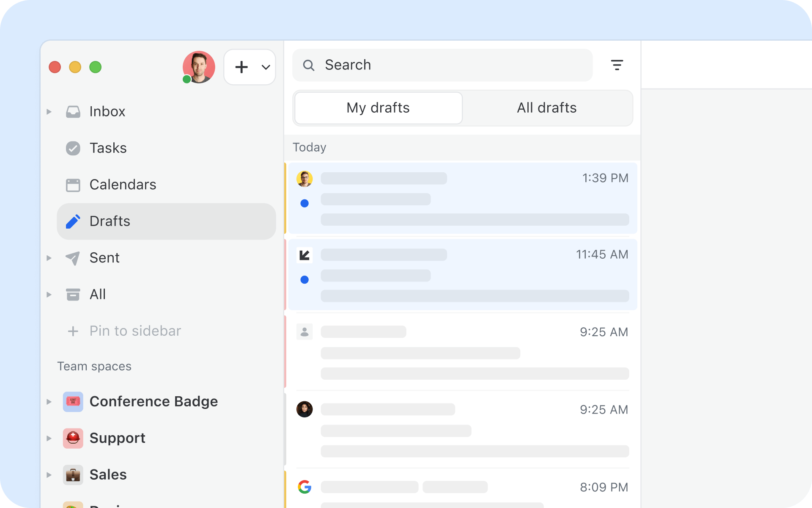Select the Drafts pencil icon
The image size is (812, 508).
click(x=73, y=221)
